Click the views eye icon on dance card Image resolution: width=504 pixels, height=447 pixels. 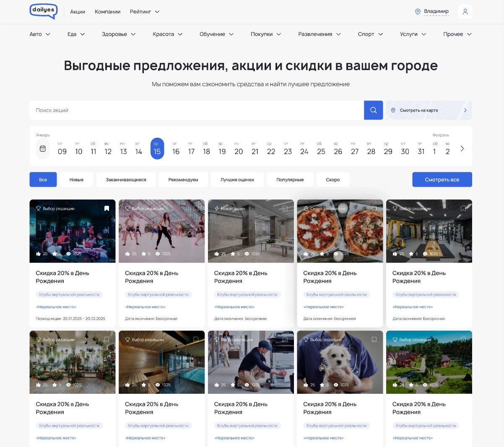coord(157,254)
